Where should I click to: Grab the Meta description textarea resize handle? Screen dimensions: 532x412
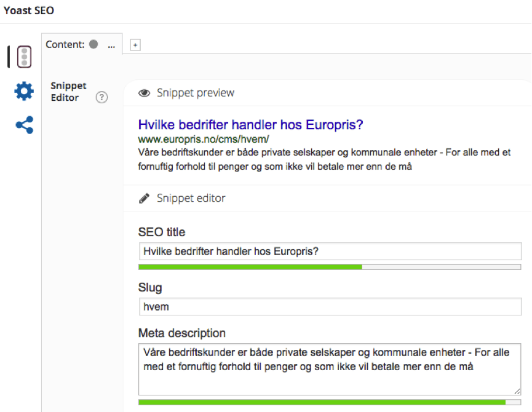pyautogui.click(x=517, y=391)
